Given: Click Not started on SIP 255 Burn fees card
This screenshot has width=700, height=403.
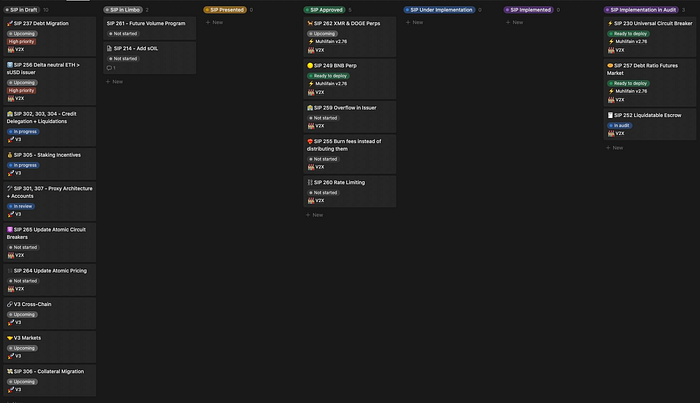Looking at the screenshot, I should pyautogui.click(x=323, y=159).
